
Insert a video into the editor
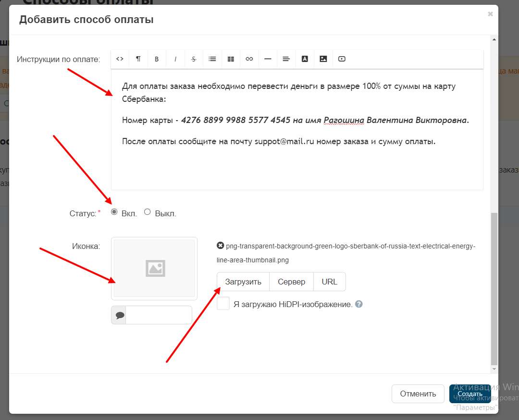click(x=342, y=59)
